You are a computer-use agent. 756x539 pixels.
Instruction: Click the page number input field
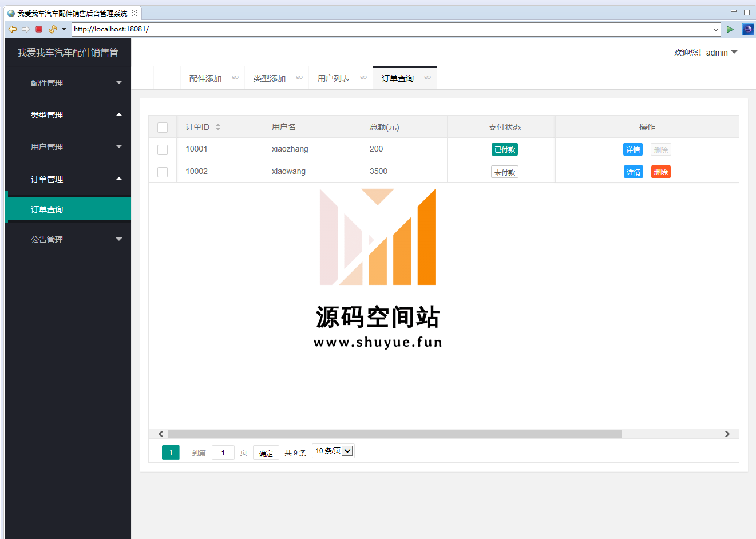(223, 453)
